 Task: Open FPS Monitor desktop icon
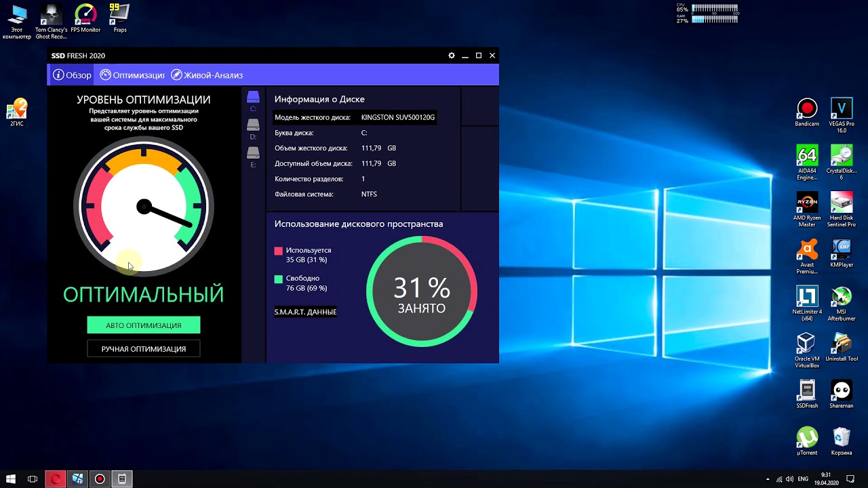coord(85,18)
